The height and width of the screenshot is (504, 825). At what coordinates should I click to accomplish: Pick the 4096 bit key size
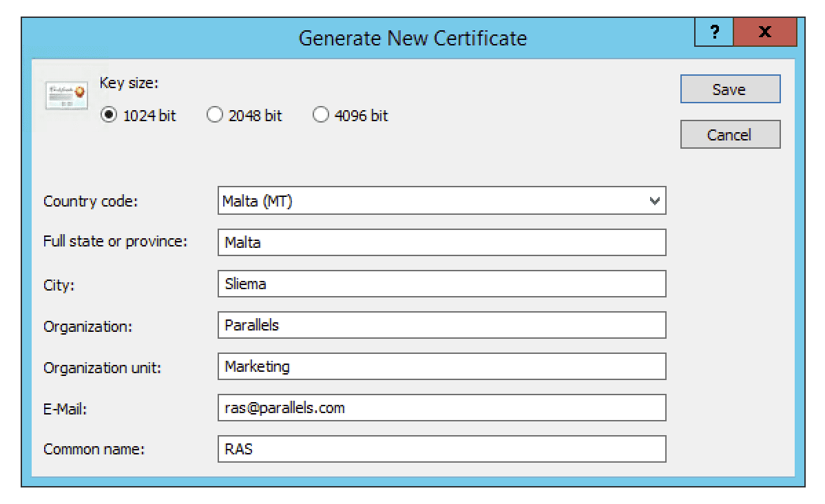[x=321, y=116]
